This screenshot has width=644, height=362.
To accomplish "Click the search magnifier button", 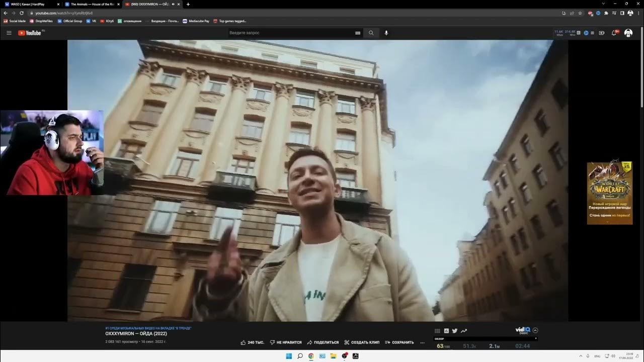I will tap(371, 33).
